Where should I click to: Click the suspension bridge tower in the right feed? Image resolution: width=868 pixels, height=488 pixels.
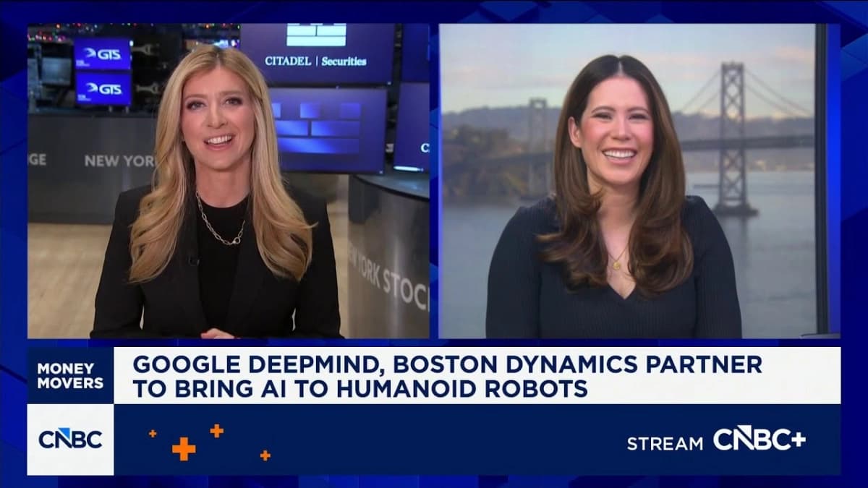731,137
